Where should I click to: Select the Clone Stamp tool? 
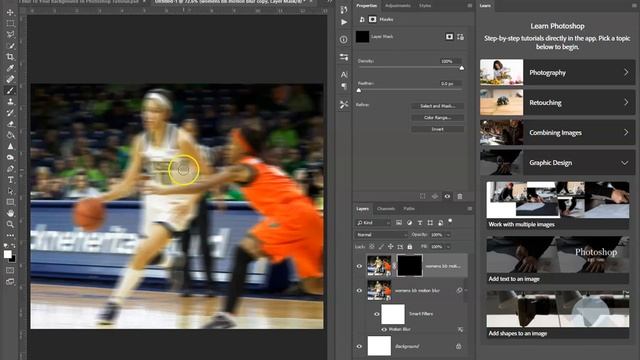click(10, 102)
